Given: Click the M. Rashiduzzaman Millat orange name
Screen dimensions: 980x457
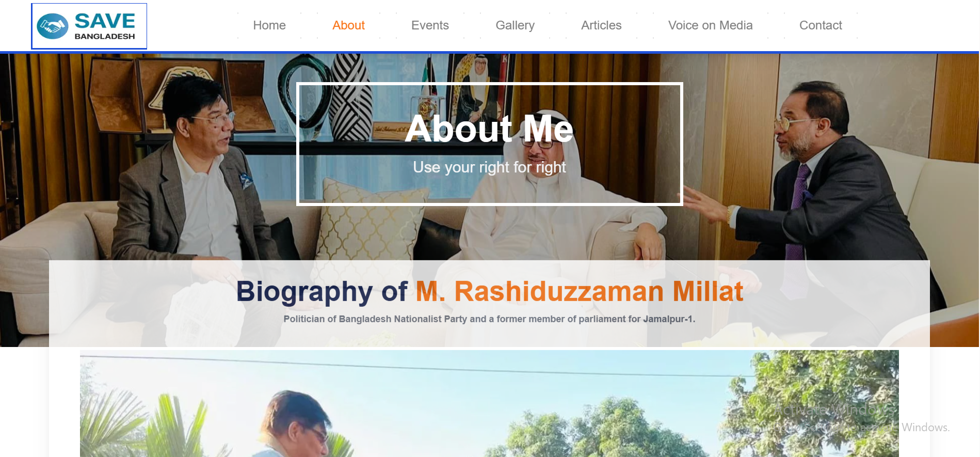Looking at the screenshot, I should coord(580,291).
